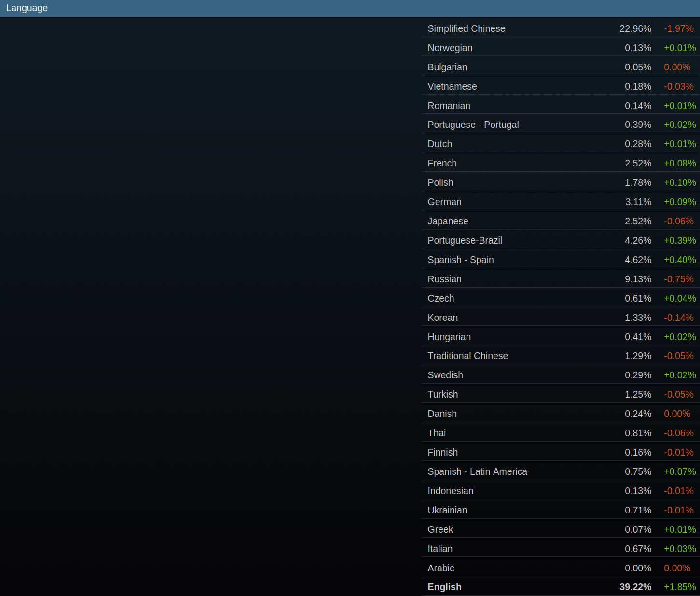Click the 0.18% share for Vietnamese
Screen dimensions: 700x596
pos(638,86)
